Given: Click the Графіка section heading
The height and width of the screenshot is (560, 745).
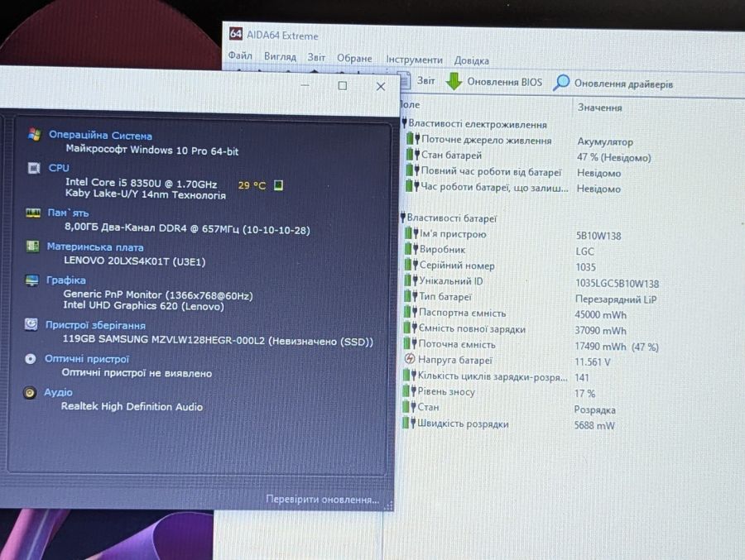Looking at the screenshot, I should (65, 280).
